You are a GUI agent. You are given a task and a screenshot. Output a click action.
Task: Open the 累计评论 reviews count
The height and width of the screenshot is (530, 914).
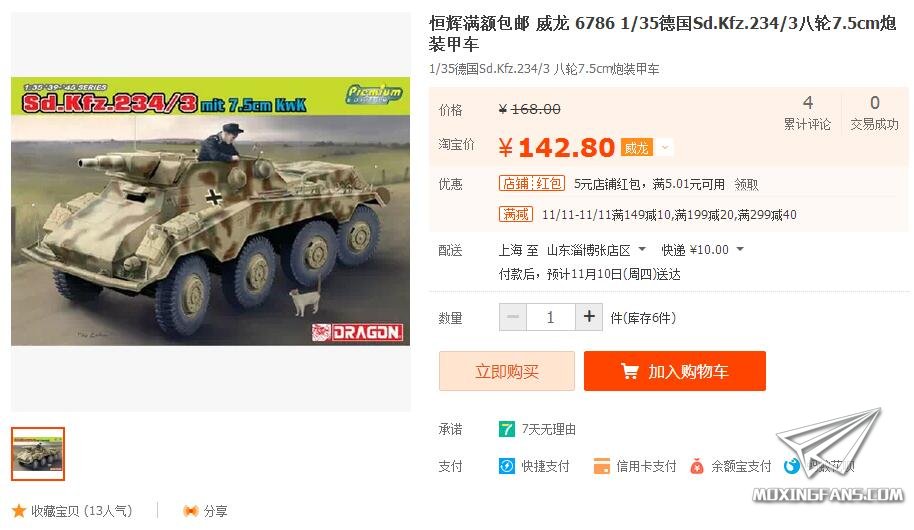807,113
